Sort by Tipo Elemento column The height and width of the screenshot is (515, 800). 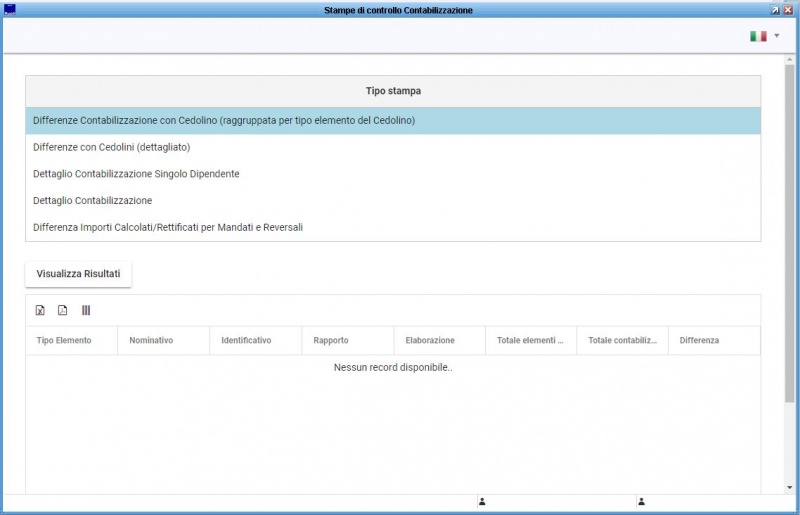71,340
